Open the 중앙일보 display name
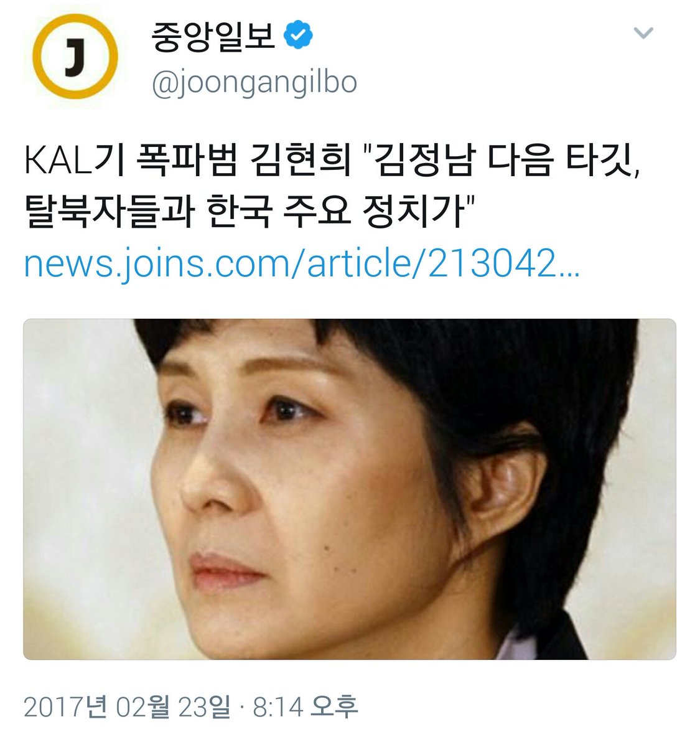The height and width of the screenshot is (747, 700). click(213, 37)
